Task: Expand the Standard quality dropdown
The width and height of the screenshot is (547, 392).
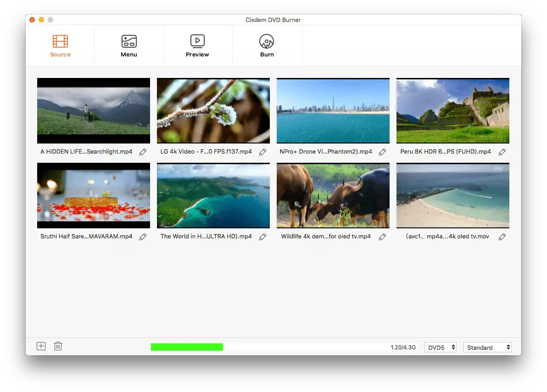Action: click(487, 348)
